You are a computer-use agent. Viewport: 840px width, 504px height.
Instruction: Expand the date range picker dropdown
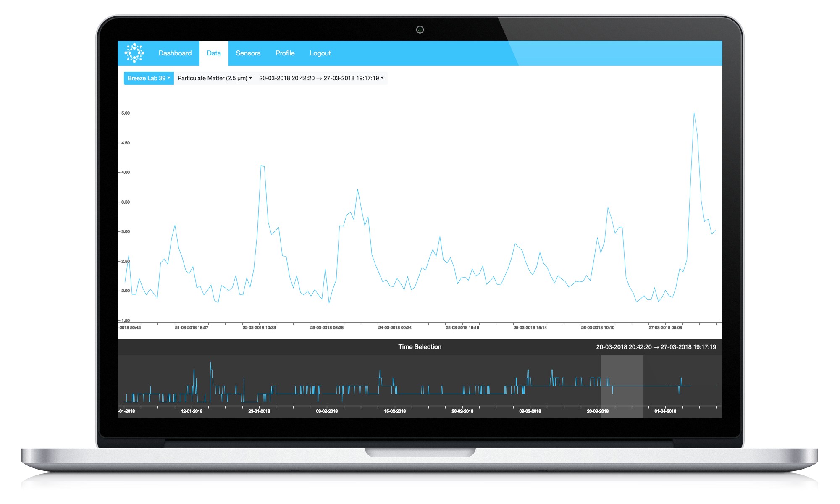pyautogui.click(x=322, y=78)
